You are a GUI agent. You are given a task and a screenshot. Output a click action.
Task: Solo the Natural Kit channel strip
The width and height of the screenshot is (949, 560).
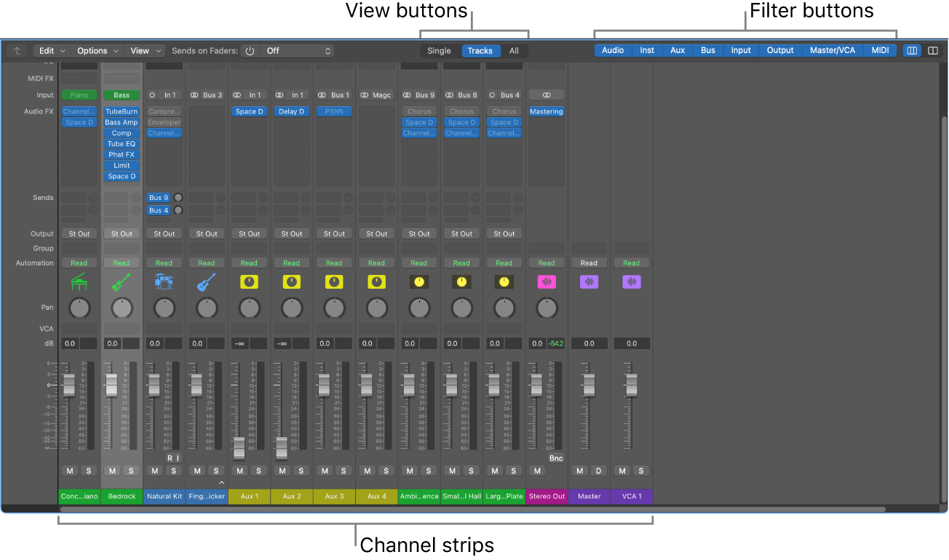click(173, 471)
